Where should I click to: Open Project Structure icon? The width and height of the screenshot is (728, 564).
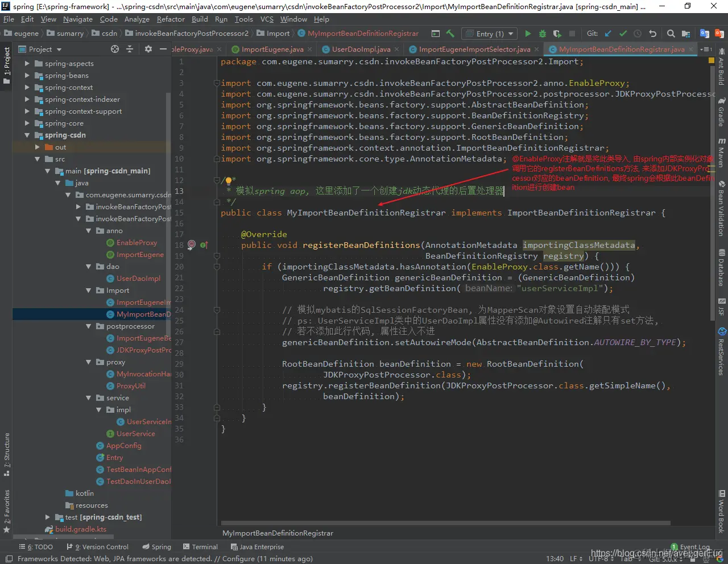point(686,34)
